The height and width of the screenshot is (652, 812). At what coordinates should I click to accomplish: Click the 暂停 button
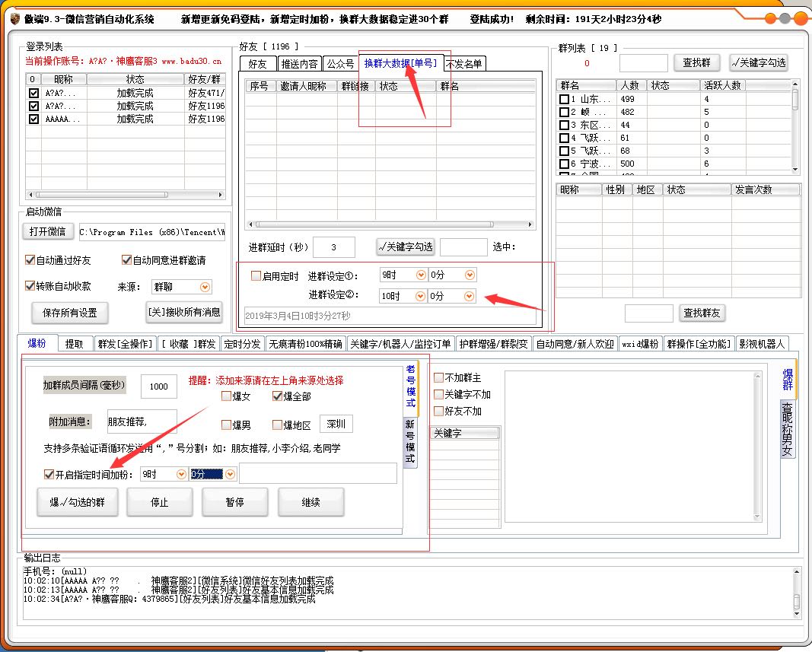click(234, 502)
